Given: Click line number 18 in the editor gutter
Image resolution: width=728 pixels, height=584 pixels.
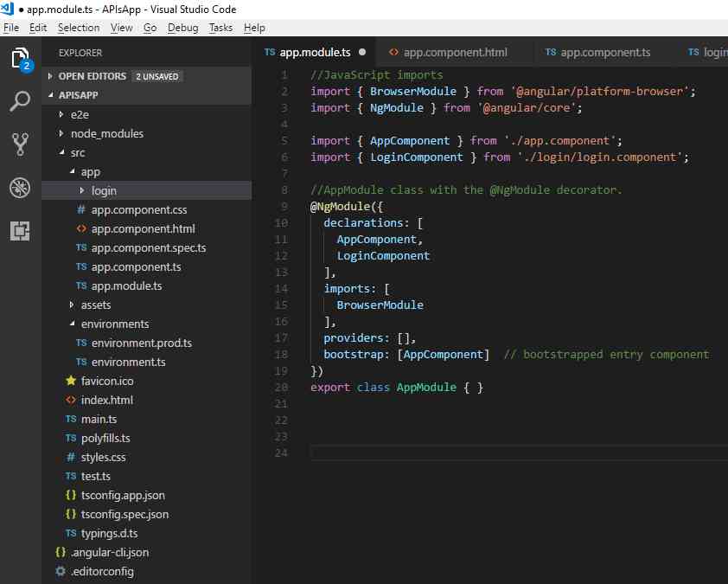Looking at the screenshot, I should coord(280,354).
